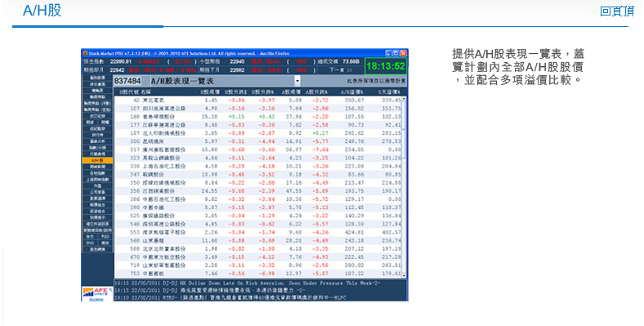Select the row for stock code 168
The image size is (644, 326).
click(x=257, y=117)
